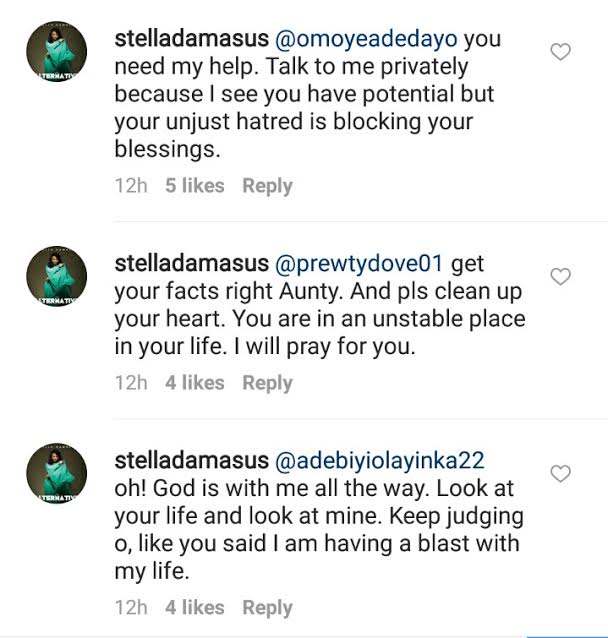The height and width of the screenshot is (638, 608).
Task: Open stelladamasus username in the @prewtydove01 comment
Action: point(191,265)
